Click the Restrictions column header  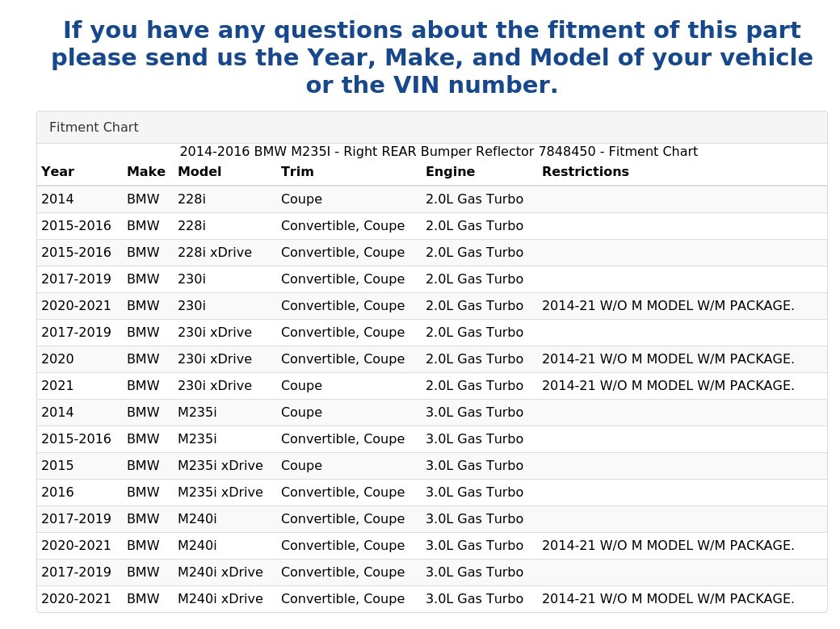point(585,172)
